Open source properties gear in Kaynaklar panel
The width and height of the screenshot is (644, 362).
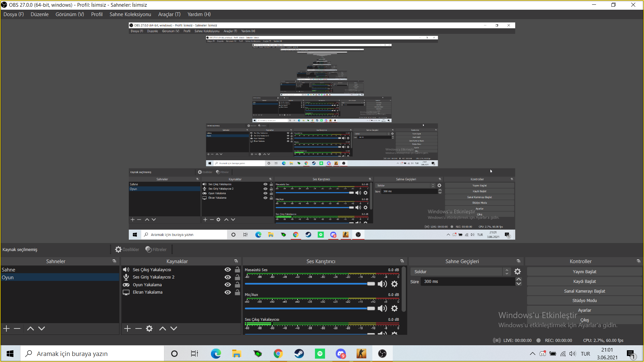click(149, 329)
